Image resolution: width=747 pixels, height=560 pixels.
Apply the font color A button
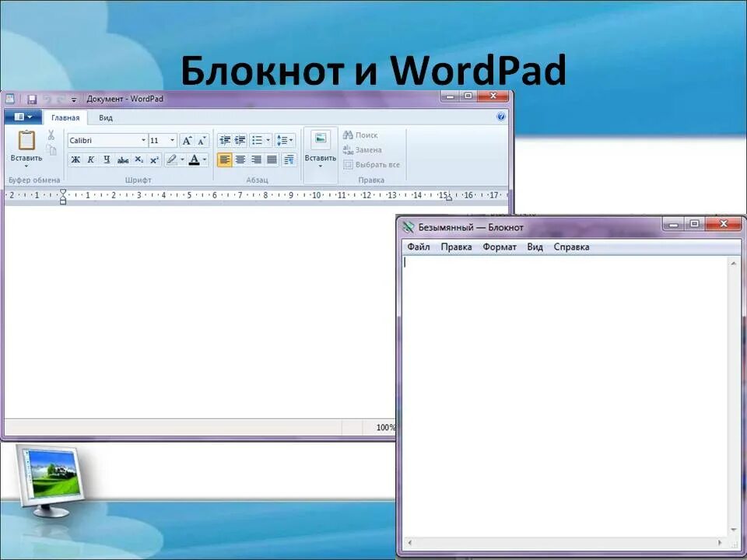pyautogui.click(x=194, y=159)
